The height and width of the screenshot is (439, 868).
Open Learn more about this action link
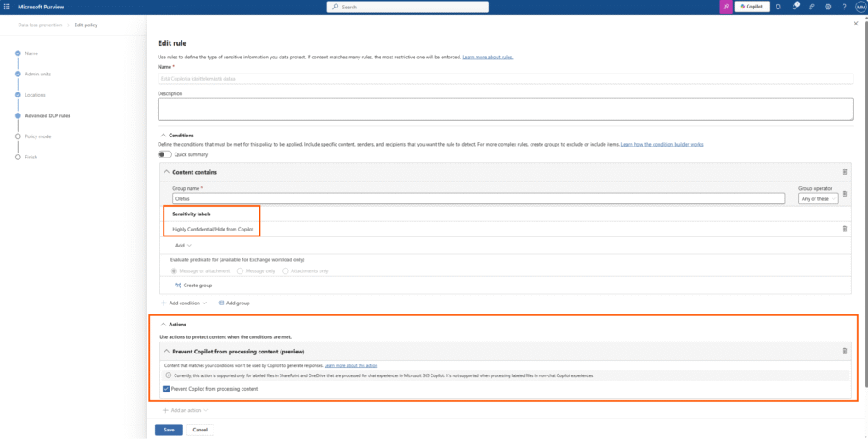pyautogui.click(x=351, y=365)
